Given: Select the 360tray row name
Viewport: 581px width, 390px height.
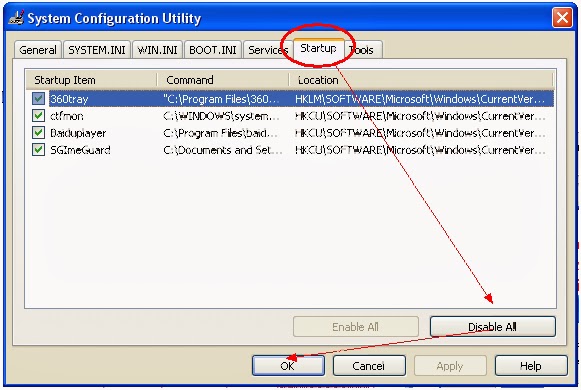Looking at the screenshot, I should click(69, 99).
